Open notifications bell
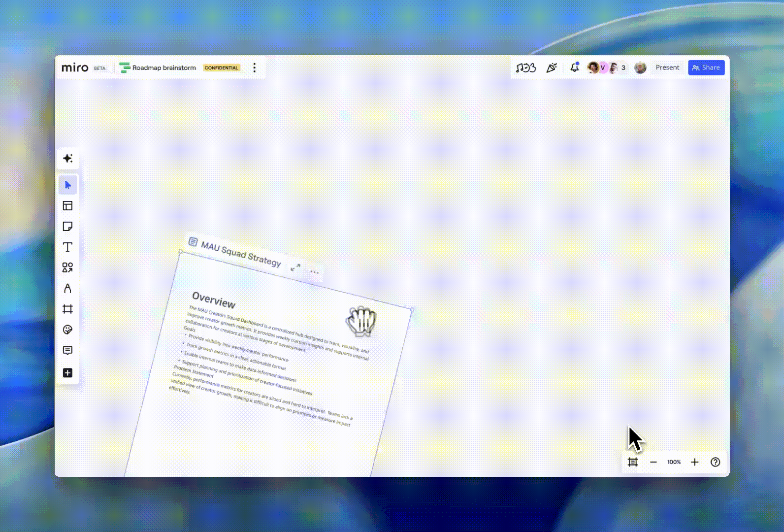This screenshot has width=784, height=532. pyautogui.click(x=574, y=67)
